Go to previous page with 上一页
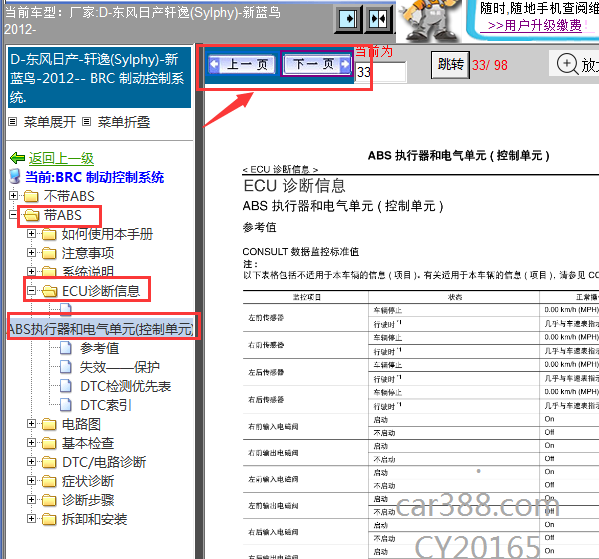599x559 pixels. coord(242,64)
